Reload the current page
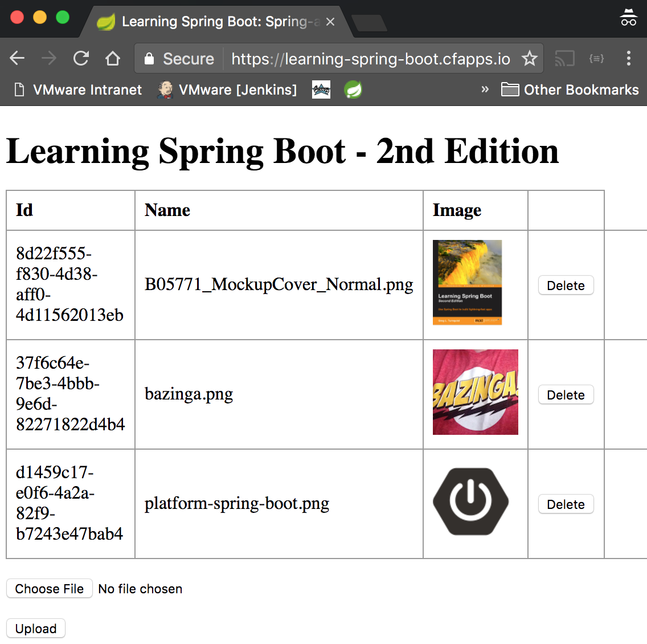Viewport: 647px width, 644px height. pos(81,58)
